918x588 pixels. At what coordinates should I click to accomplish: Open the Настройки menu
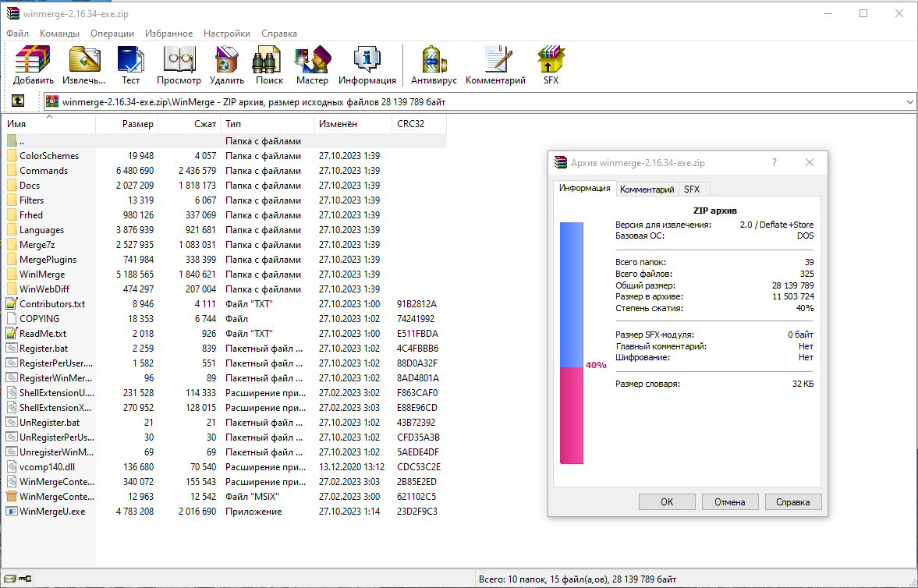click(x=227, y=34)
